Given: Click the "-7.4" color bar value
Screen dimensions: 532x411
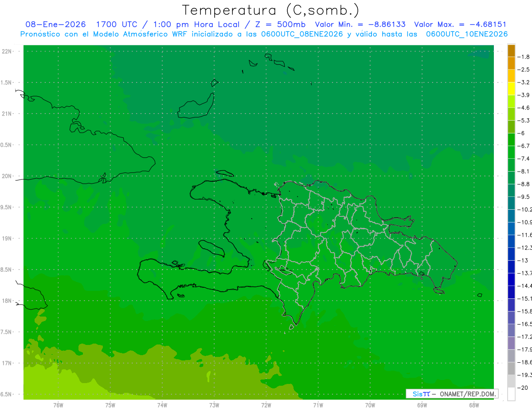Looking at the screenshot, I should (524, 159).
